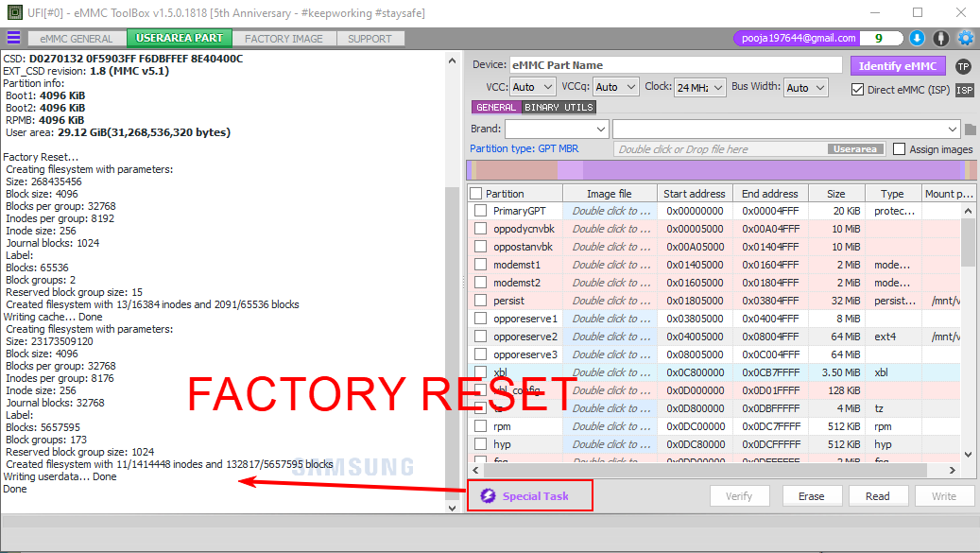Browse for image file folder icon

pyautogui.click(x=970, y=130)
